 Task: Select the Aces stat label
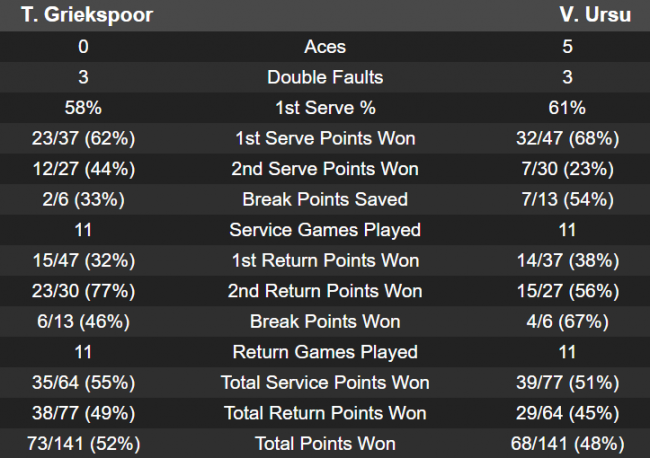(325, 47)
